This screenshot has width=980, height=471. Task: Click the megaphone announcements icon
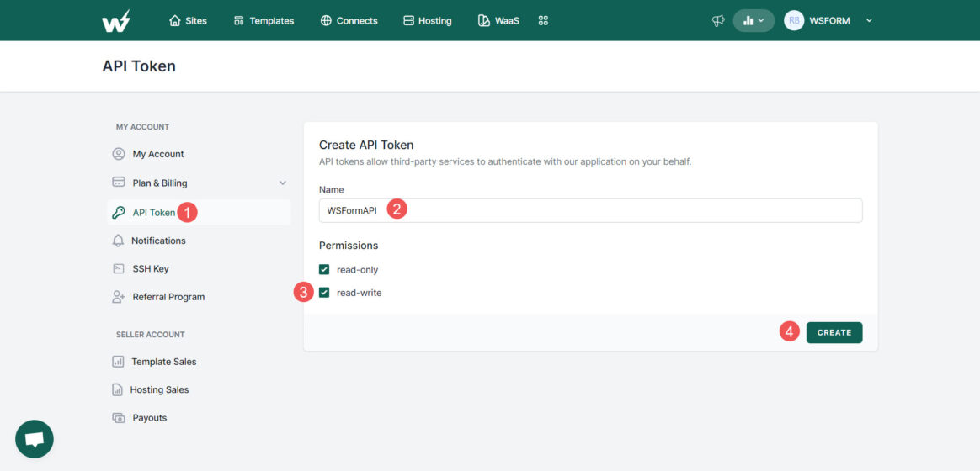coord(718,21)
